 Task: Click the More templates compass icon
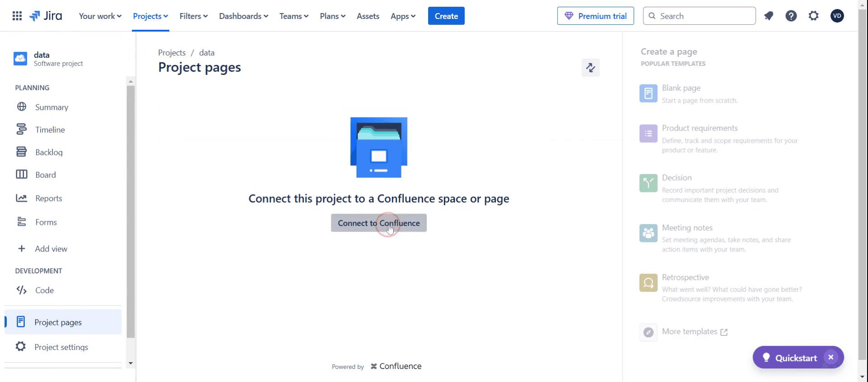[648, 332]
